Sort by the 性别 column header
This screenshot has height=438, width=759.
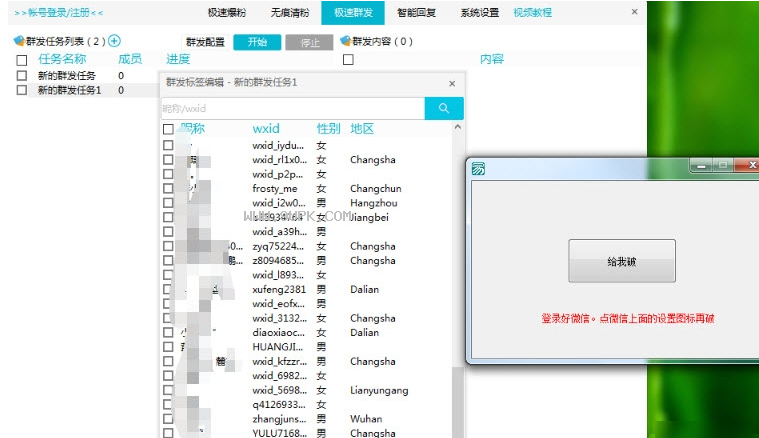click(328, 129)
